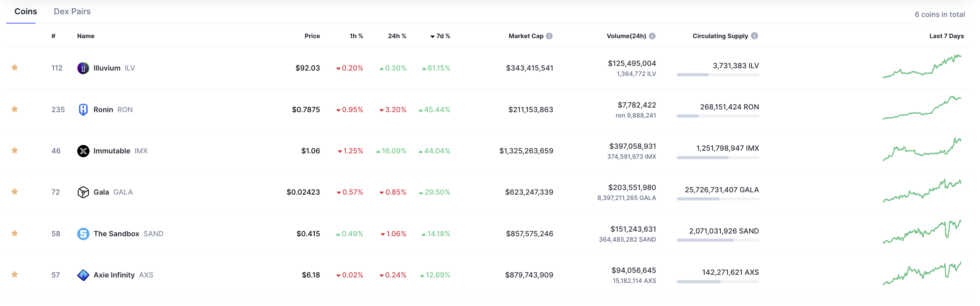This screenshot has width=980, height=306.
Task: Open The Sandbox 7-day sparkline chart
Action: pos(922,232)
